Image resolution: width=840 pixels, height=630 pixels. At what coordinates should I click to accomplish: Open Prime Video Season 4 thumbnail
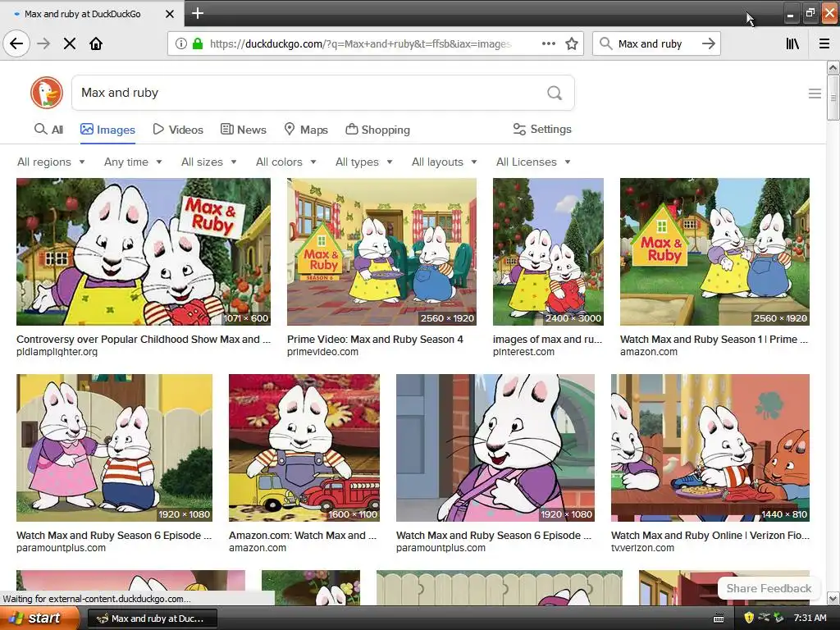[x=381, y=252]
